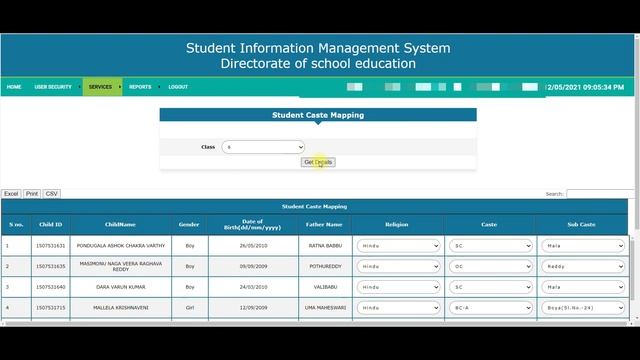Click father name UMA MAHESWARI
The width and height of the screenshot is (640, 360).
[x=325, y=308]
